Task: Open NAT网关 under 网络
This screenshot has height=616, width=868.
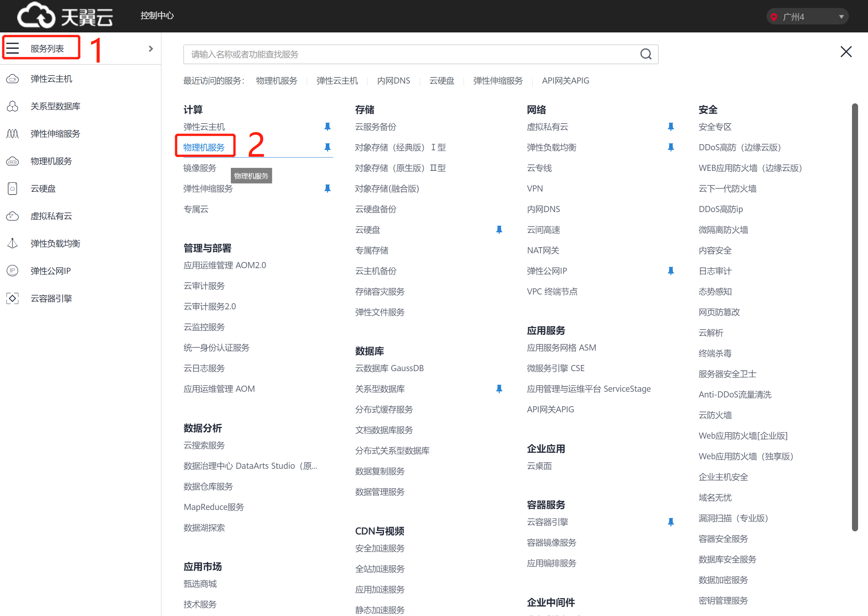Action: 543,250
